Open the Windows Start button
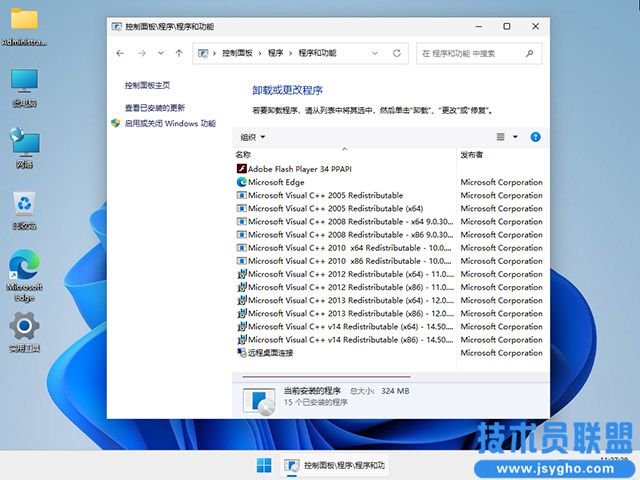This screenshot has width=640, height=480. 264,465
